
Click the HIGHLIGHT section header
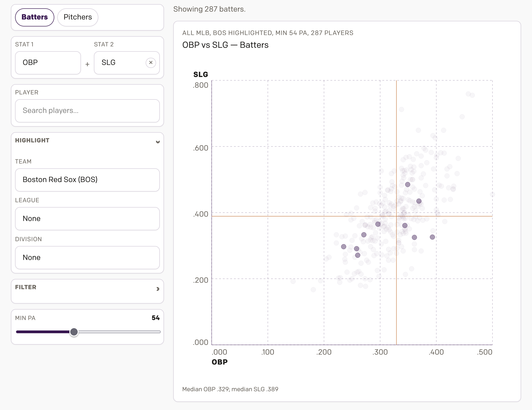point(32,140)
